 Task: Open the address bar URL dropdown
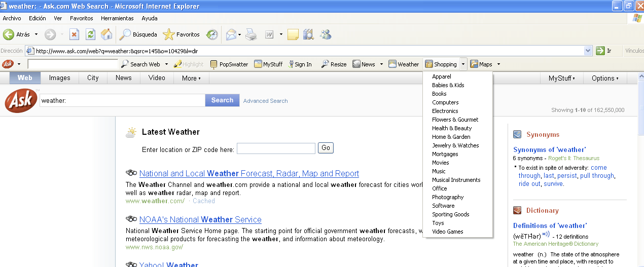point(588,51)
